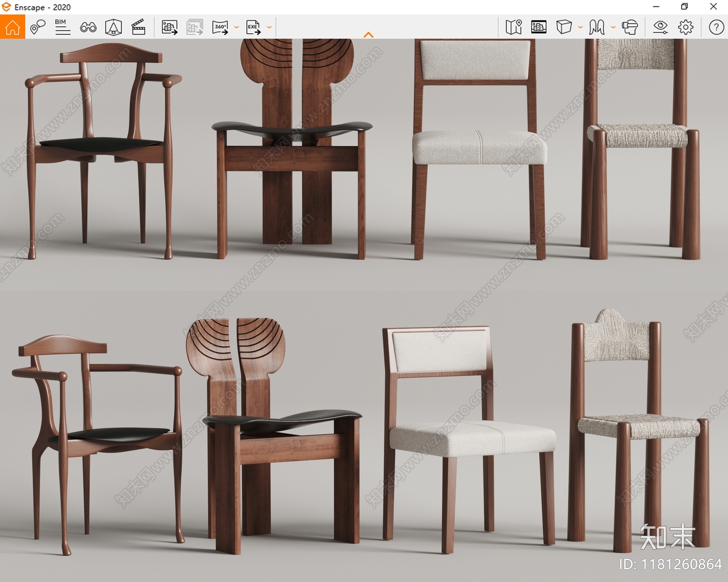Export a 360° panorama
Image resolution: width=728 pixels, height=582 pixels.
[220, 27]
